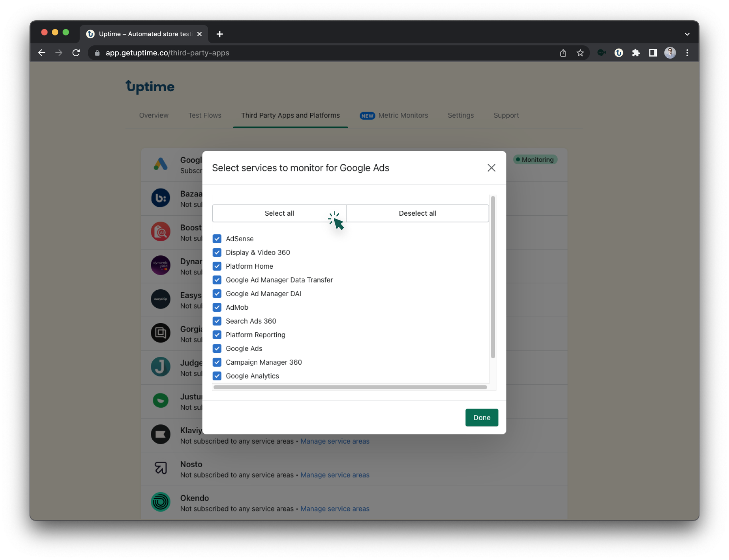Screen dimensions: 729x560
Task: Toggle the browser side panel
Action: pos(653,53)
